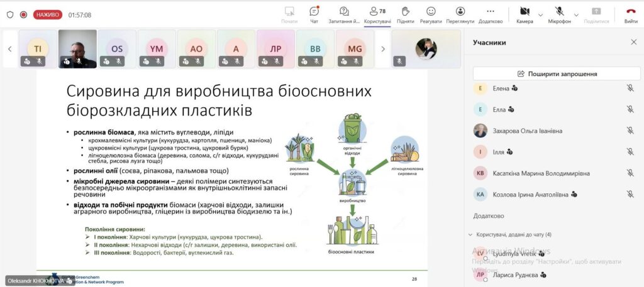
Task: Click the НАЖИВО live badge
Action: 48,15
